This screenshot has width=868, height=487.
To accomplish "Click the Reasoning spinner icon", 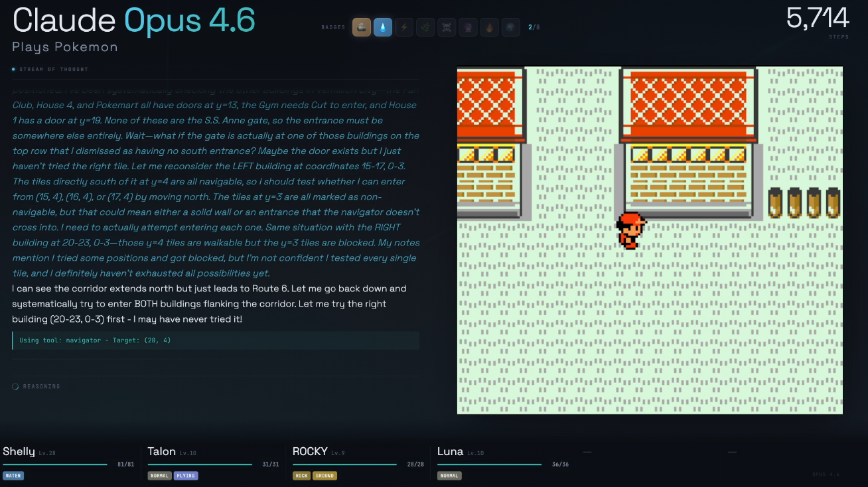I will tap(15, 386).
